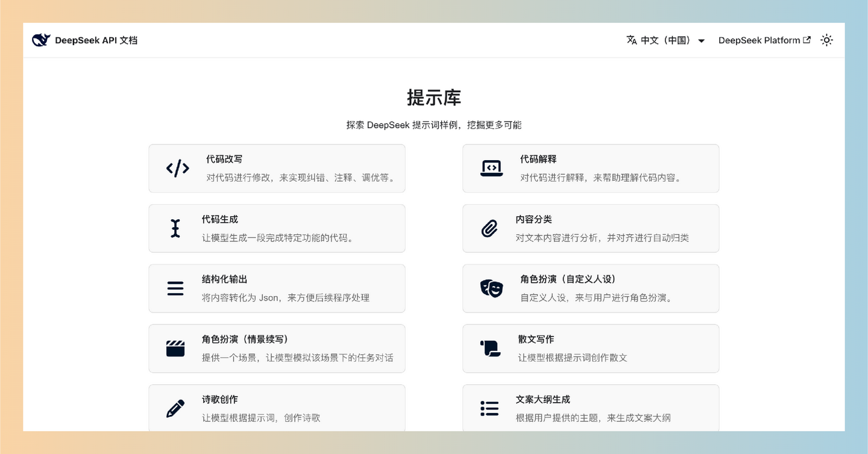Click the 中文（中国） language label
Screen dimensions: 868x454
coord(665,40)
